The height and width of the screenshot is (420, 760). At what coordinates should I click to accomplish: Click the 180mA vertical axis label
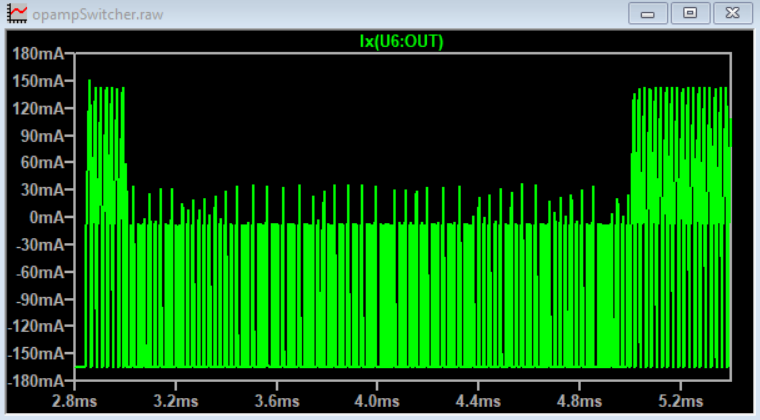pyautogui.click(x=38, y=54)
